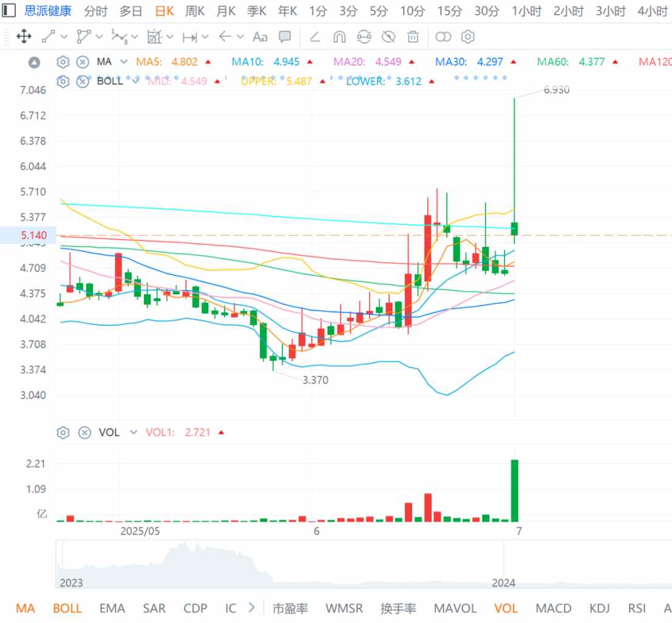Screen dimensions: 672x623
Task: Select the move/pan crosshair tool
Action: [x=24, y=37]
